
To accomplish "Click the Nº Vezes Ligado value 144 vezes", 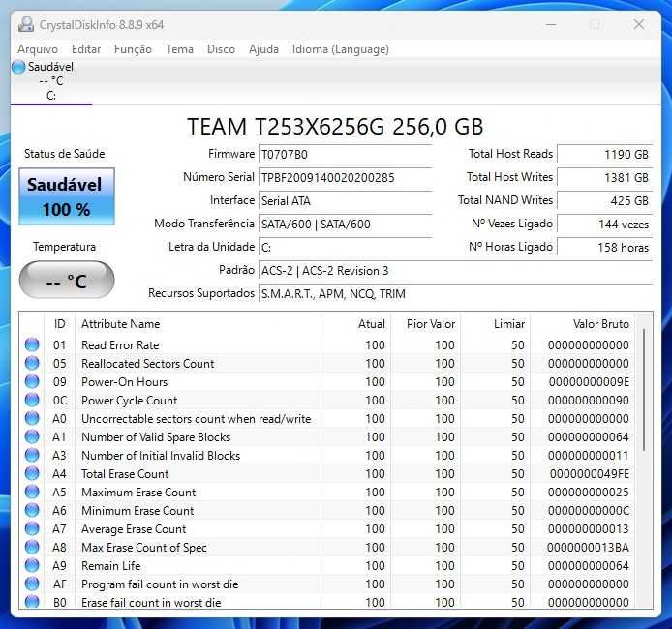I will [604, 224].
